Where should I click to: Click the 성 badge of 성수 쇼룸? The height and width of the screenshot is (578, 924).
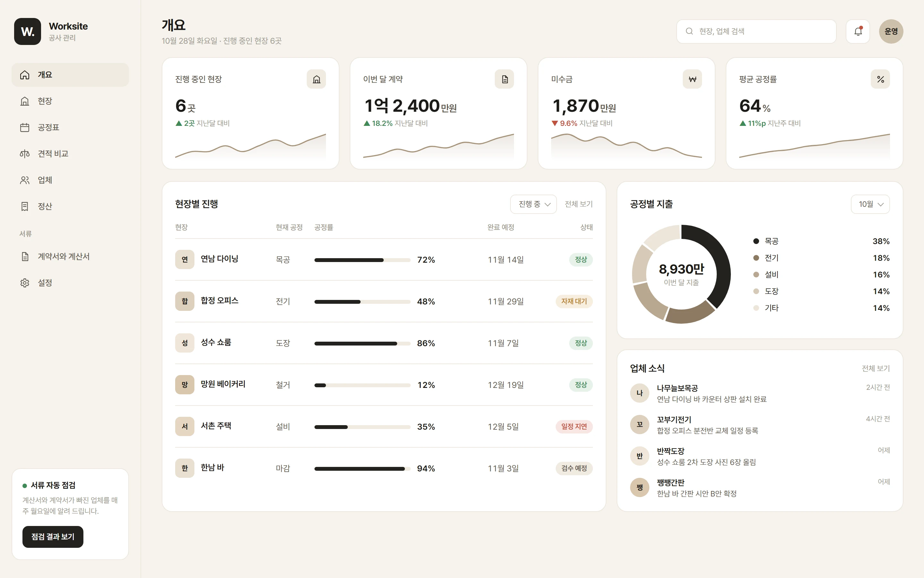[x=185, y=343]
